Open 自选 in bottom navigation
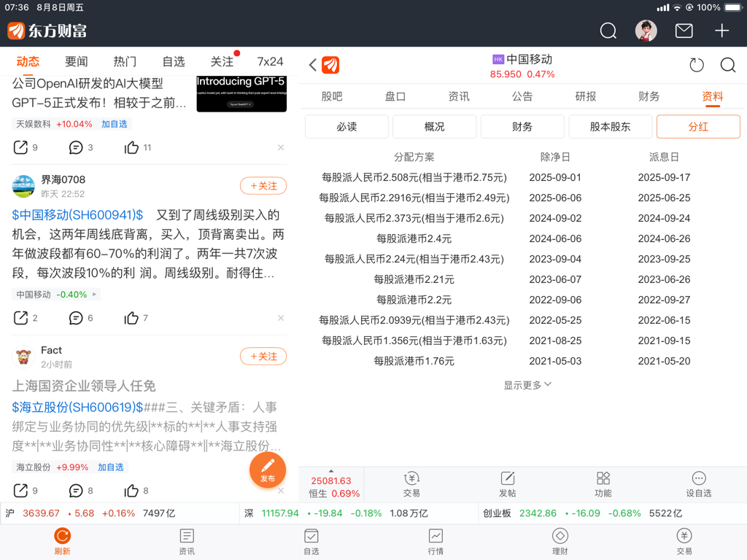The height and width of the screenshot is (560, 747). [x=311, y=542]
